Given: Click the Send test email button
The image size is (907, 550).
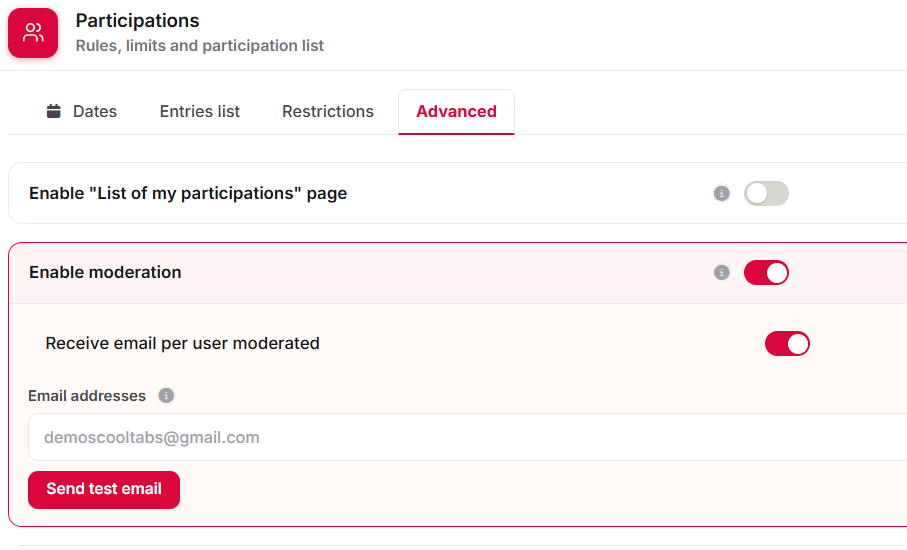Looking at the screenshot, I should (104, 490).
